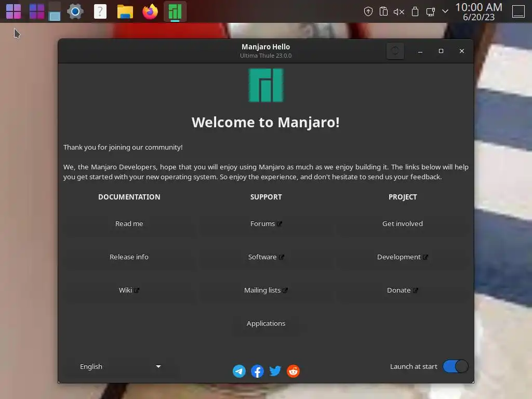Open the purple tiles icon in the taskbar
The height and width of the screenshot is (399, 532).
click(37, 11)
